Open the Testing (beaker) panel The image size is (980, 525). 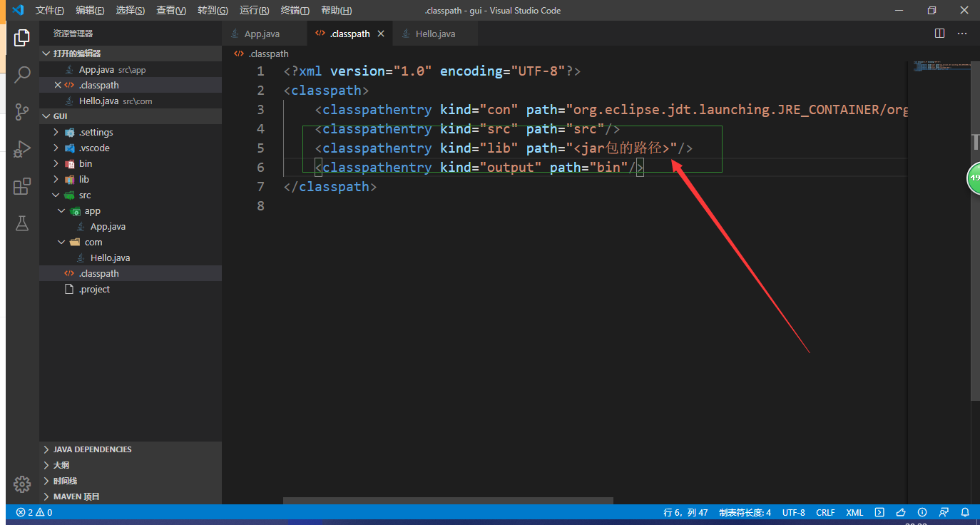pos(21,223)
